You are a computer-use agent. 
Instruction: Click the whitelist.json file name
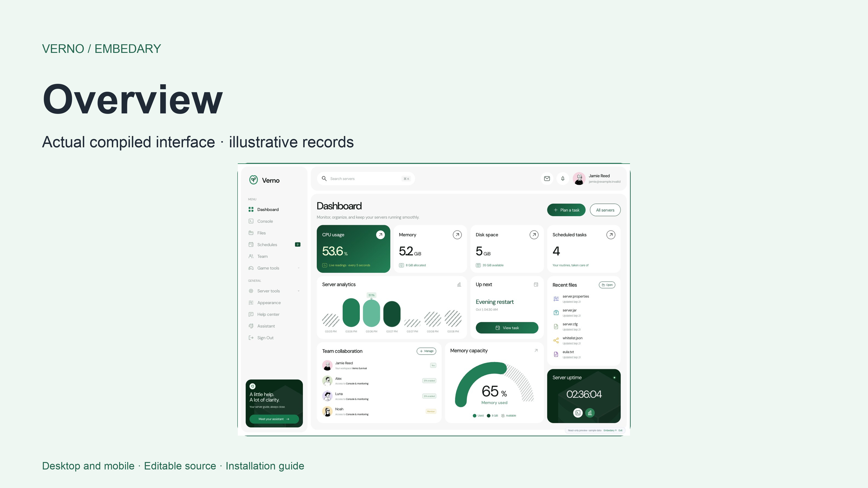pyautogui.click(x=572, y=338)
